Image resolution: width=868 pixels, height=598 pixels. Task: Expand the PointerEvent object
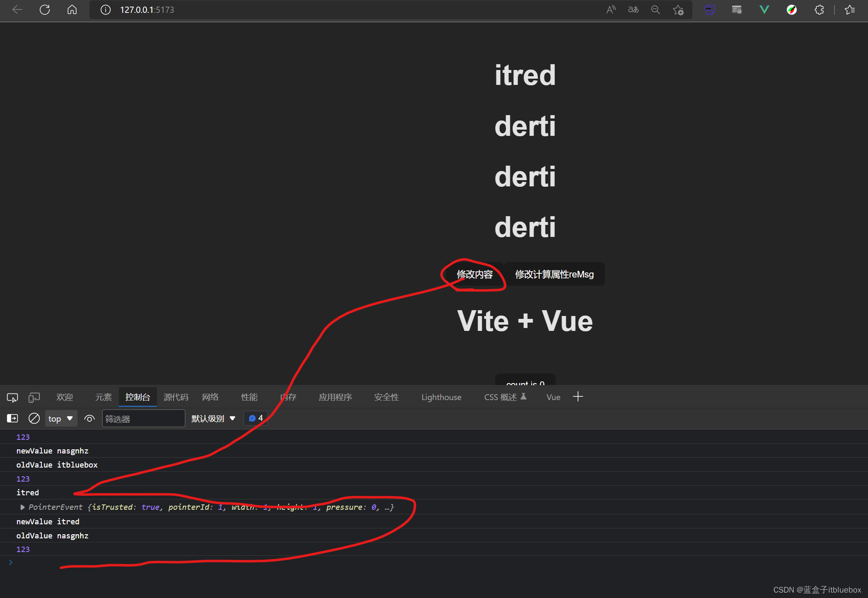click(x=22, y=507)
